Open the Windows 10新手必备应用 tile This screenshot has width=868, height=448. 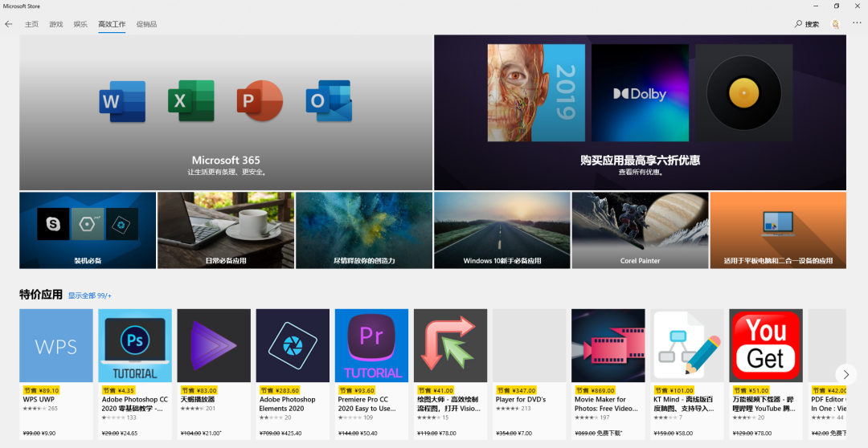(502, 230)
